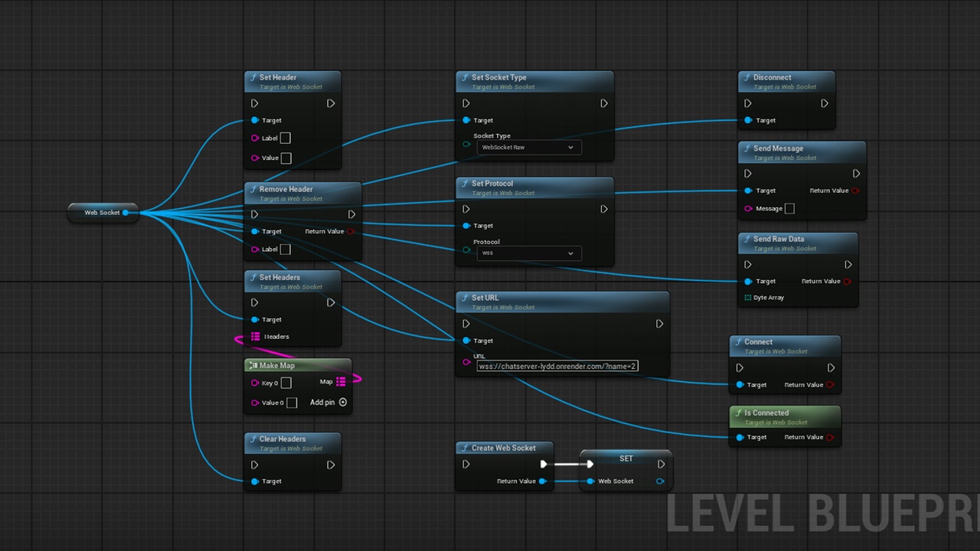Screen dimensions: 980x551
Task: Open the Protocol dropdown showing wss
Action: [x=528, y=253]
